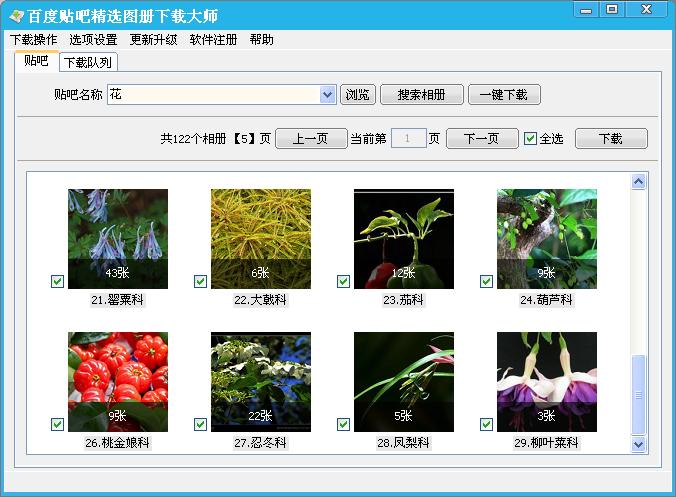Image resolution: width=676 pixels, height=497 pixels.
Task: Click the app icon in the title bar
Action: (16, 16)
